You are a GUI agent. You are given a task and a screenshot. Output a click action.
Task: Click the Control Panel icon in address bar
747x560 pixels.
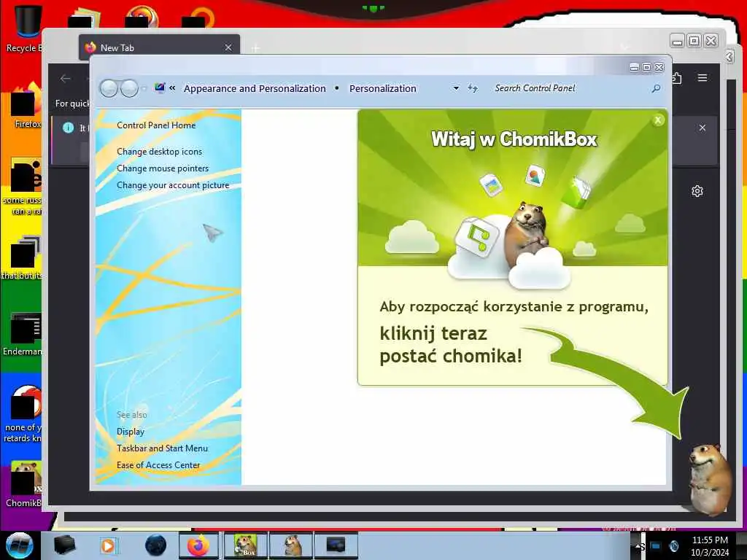160,87
